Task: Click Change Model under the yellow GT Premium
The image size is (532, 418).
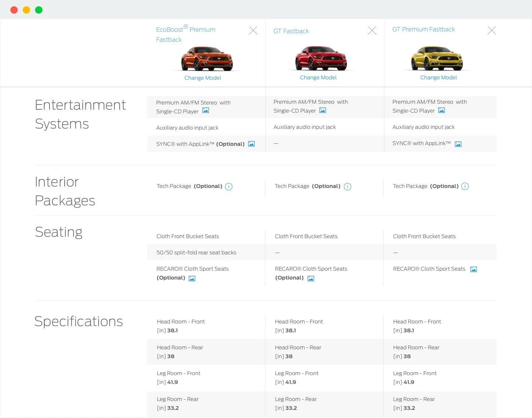Action: point(439,77)
